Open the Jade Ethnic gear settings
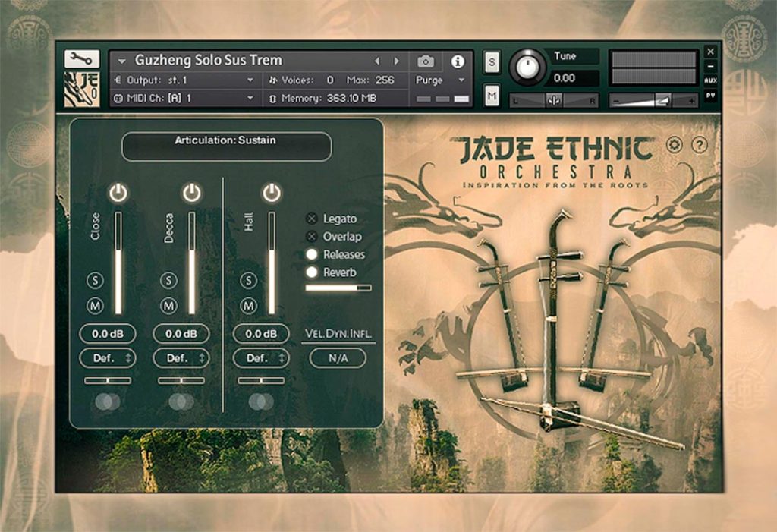The height and width of the screenshot is (532, 777). pyautogui.click(x=675, y=145)
